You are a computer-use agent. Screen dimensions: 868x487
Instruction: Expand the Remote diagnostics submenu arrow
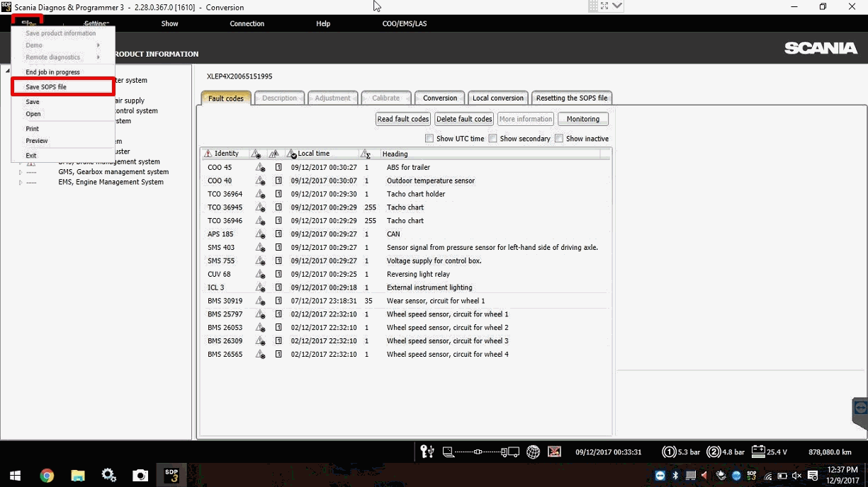click(x=98, y=57)
